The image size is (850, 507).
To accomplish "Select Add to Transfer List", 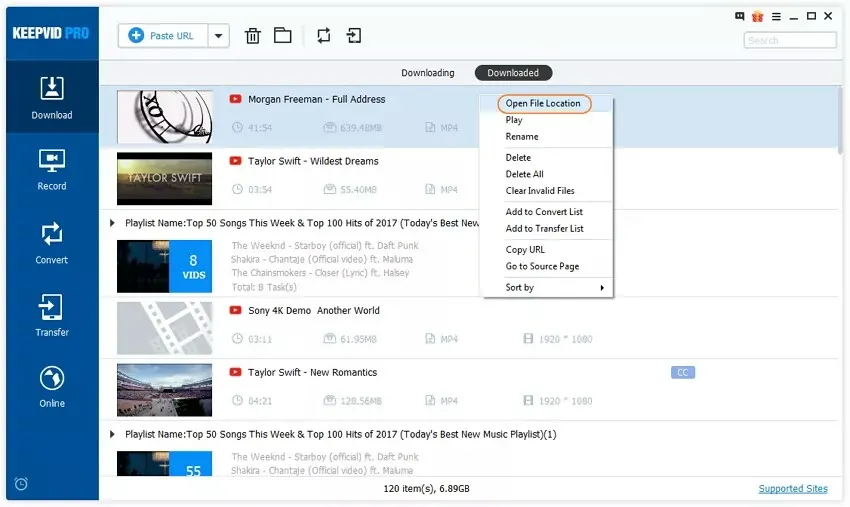I will [x=548, y=229].
